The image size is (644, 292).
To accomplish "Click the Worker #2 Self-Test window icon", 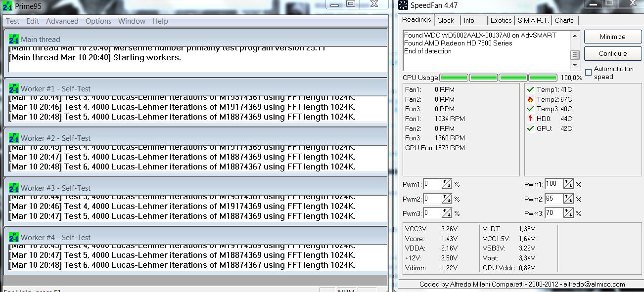I will pyautogui.click(x=14, y=138).
